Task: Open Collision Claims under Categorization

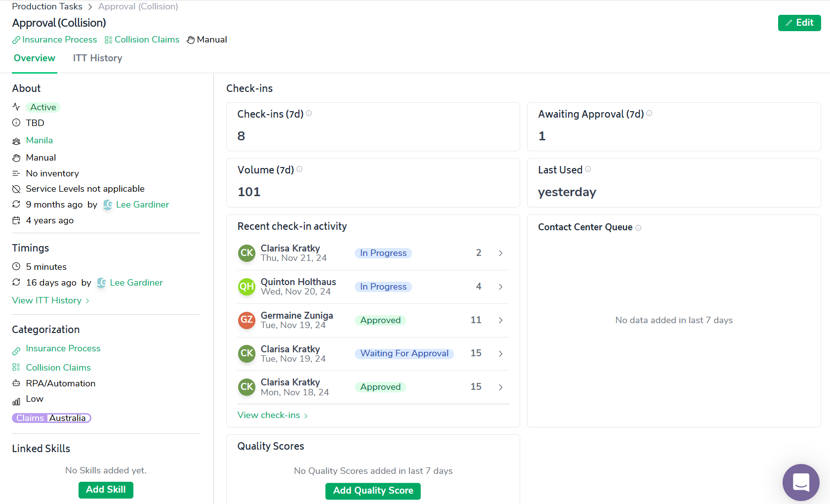Action: (x=58, y=368)
